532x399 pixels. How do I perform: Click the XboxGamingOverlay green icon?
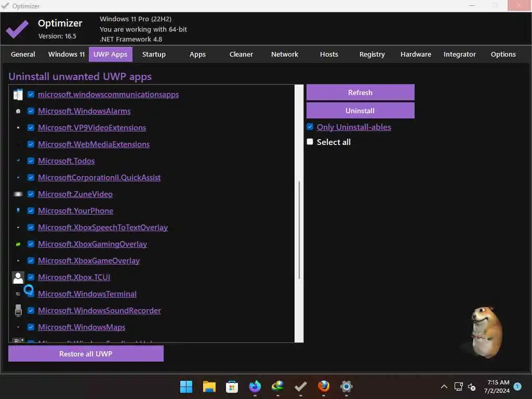(18, 244)
